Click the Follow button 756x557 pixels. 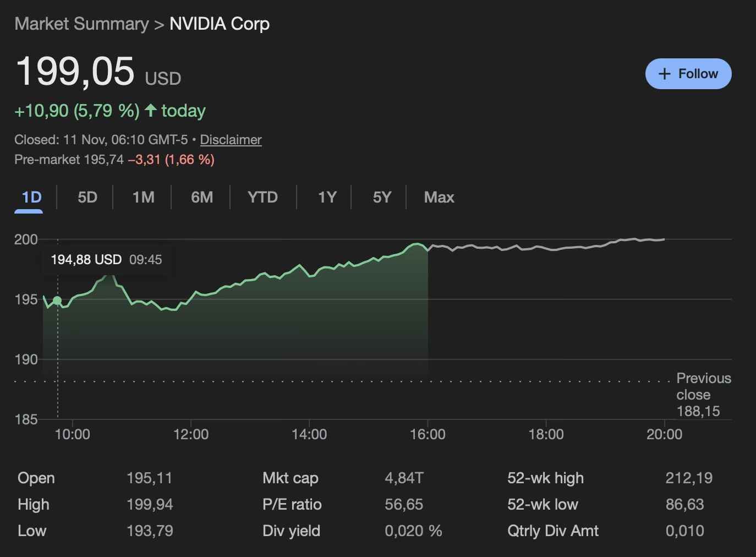pyautogui.click(x=688, y=74)
